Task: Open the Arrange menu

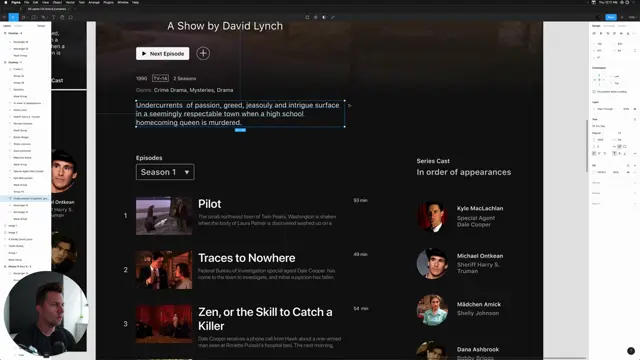Action: [94, 2]
